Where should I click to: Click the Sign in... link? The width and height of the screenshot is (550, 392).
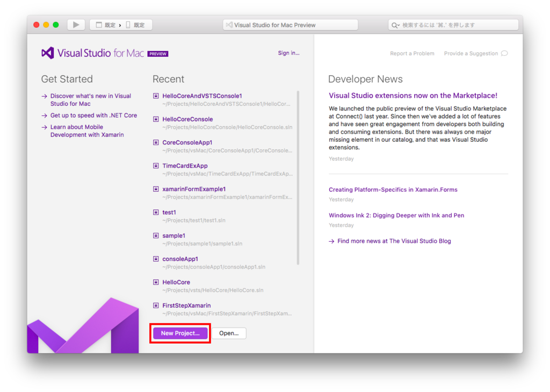click(288, 53)
